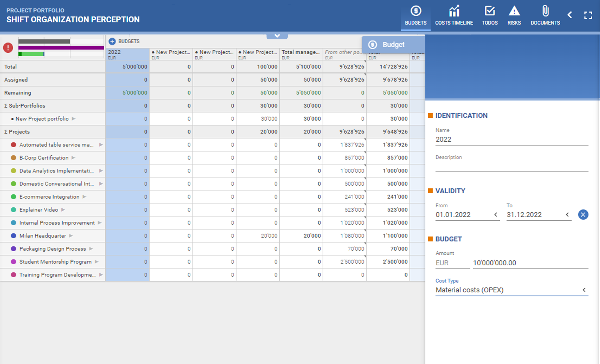Expand Training Program Developme... row arrow
Screen dimensions: 600x364
[x=101, y=274]
